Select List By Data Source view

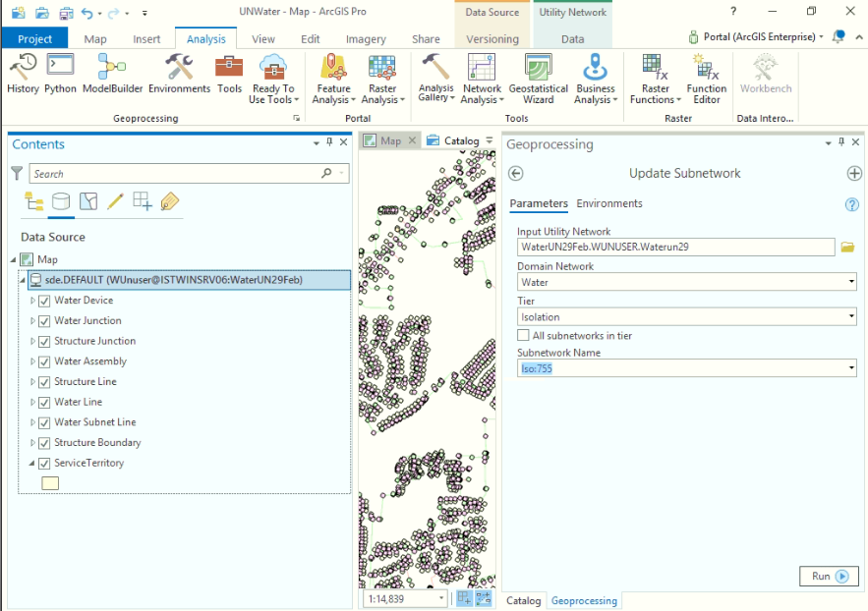[x=61, y=201]
